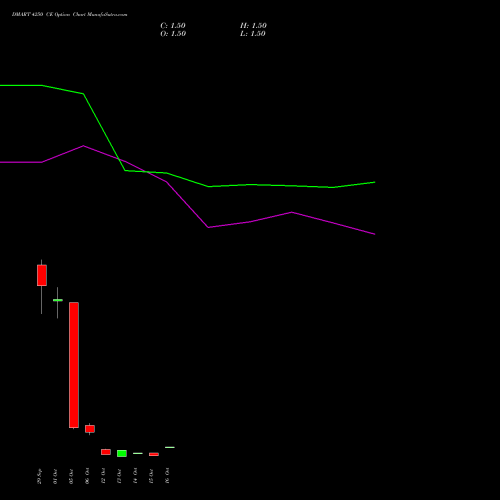Viewport: 500px width, 500px height.
Task: Select the tall red candle on 03 Oct
Action: point(74,365)
